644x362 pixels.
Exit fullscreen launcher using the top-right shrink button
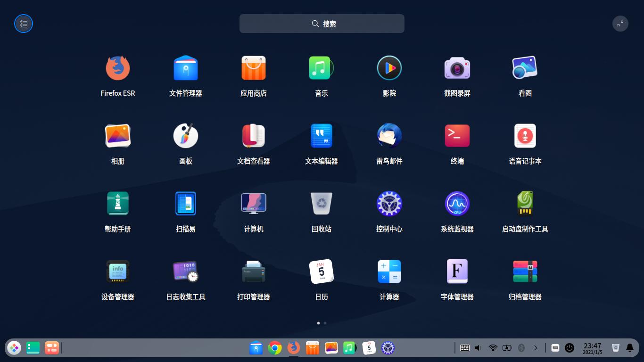click(620, 24)
